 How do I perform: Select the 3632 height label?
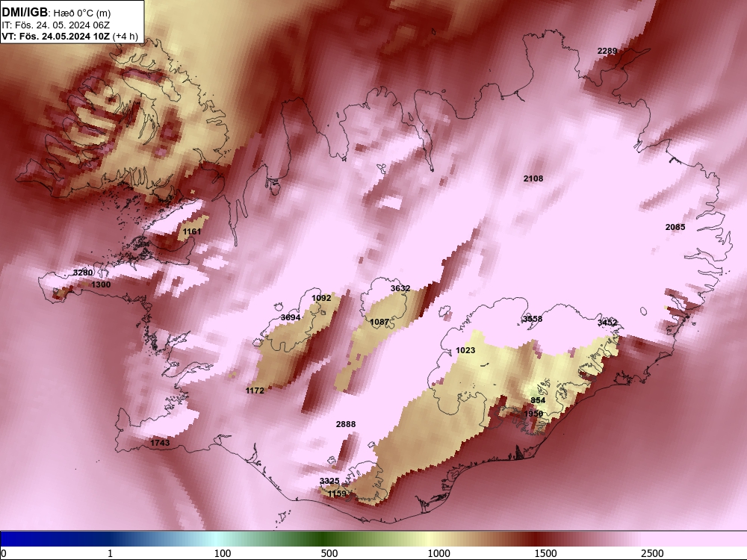(400, 288)
